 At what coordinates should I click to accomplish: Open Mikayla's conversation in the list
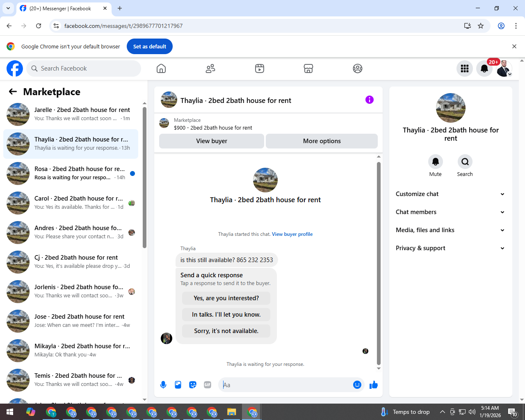tap(71, 351)
